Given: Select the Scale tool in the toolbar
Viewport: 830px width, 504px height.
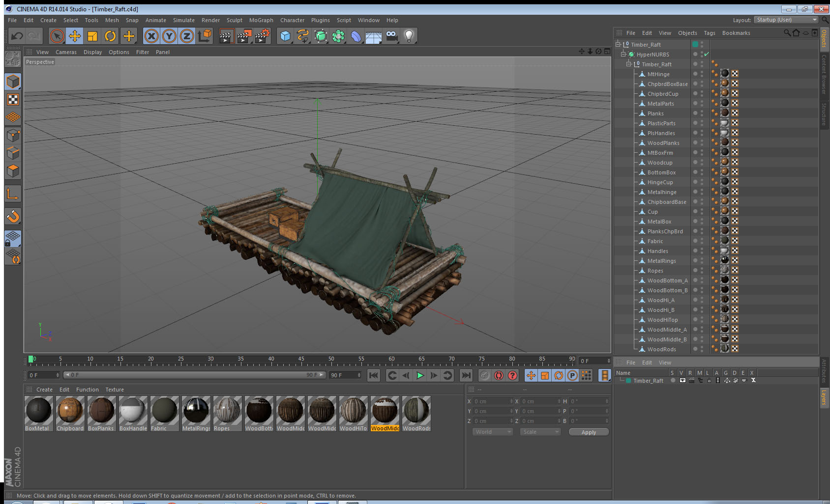Looking at the screenshot, I should [92, 36].
